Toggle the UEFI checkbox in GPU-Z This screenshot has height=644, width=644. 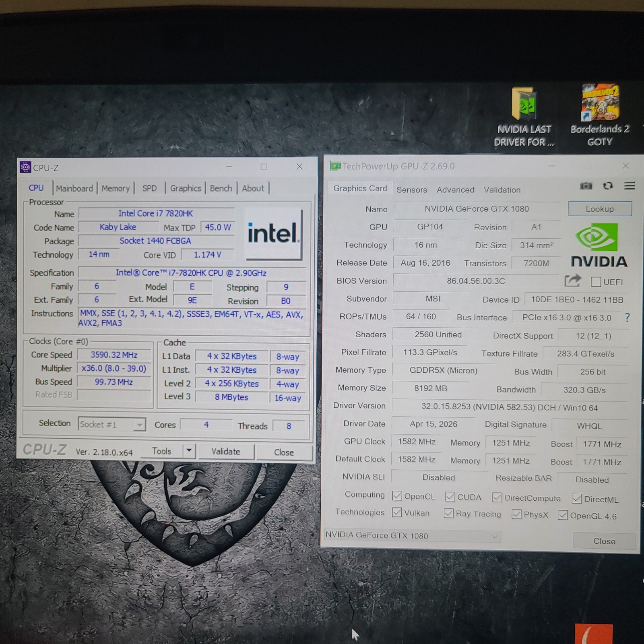(x=596, y=282)
